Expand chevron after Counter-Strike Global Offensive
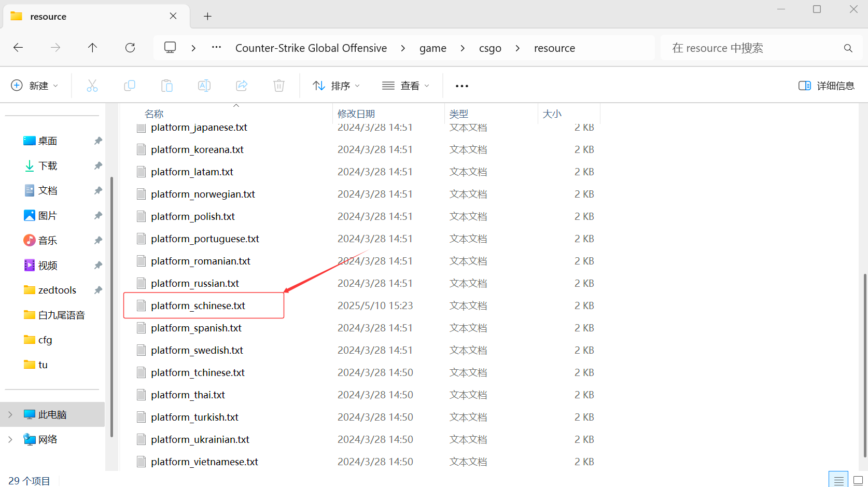Screen dimensions: 868x487 click(x=403, y=48)
